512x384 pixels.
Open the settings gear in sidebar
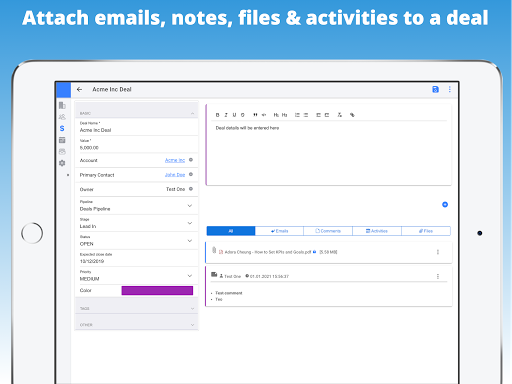point(62,163)
